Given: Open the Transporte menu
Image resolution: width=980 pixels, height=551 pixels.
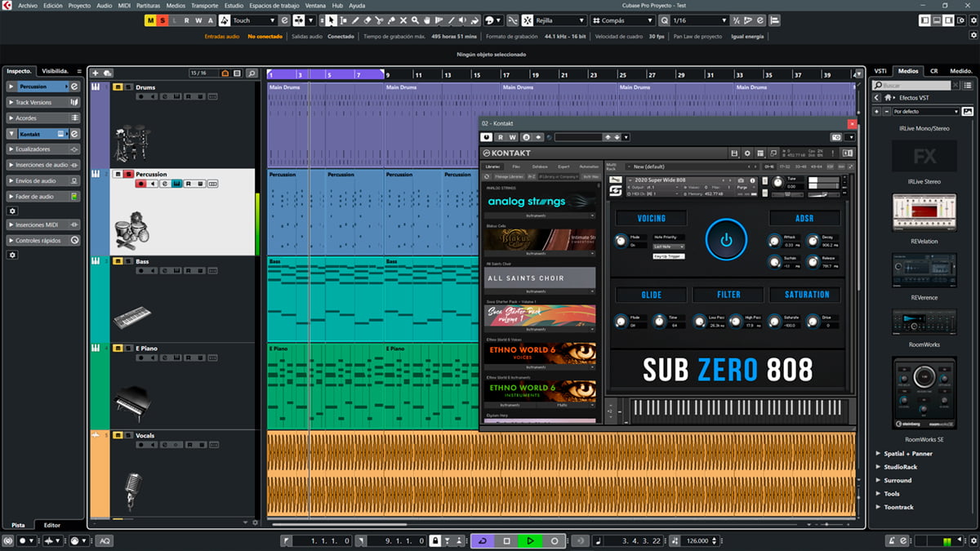Looking at the screenshot, I should (204, 5).
